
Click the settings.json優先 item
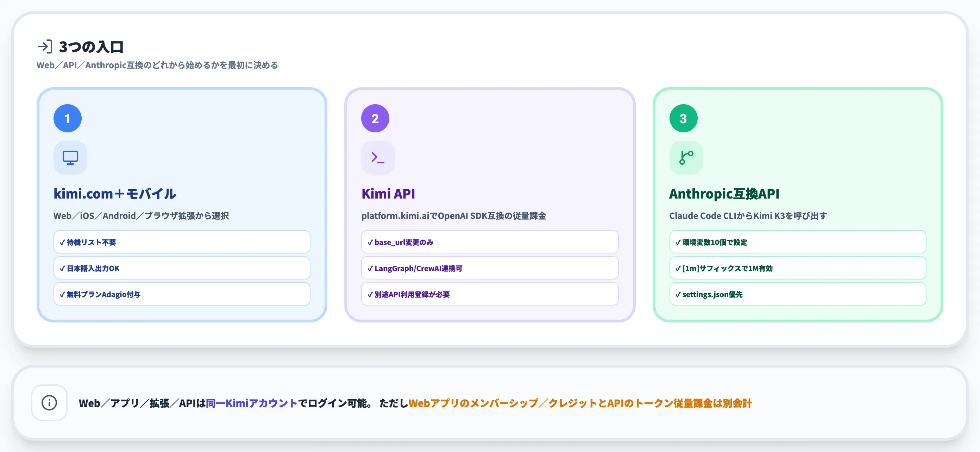798,294
